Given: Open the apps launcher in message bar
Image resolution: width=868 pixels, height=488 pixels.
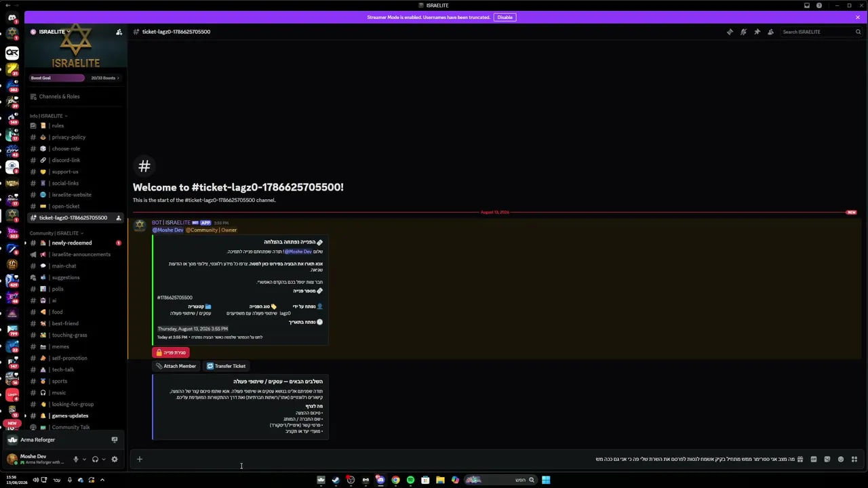Looking at the screenshot, I should click(854, 460).
